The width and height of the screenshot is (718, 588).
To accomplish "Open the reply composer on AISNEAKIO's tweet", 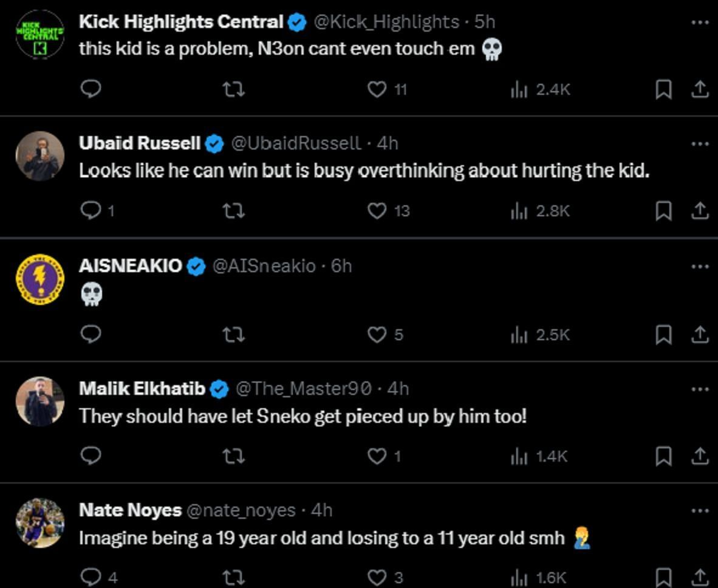I will (92, 334).
